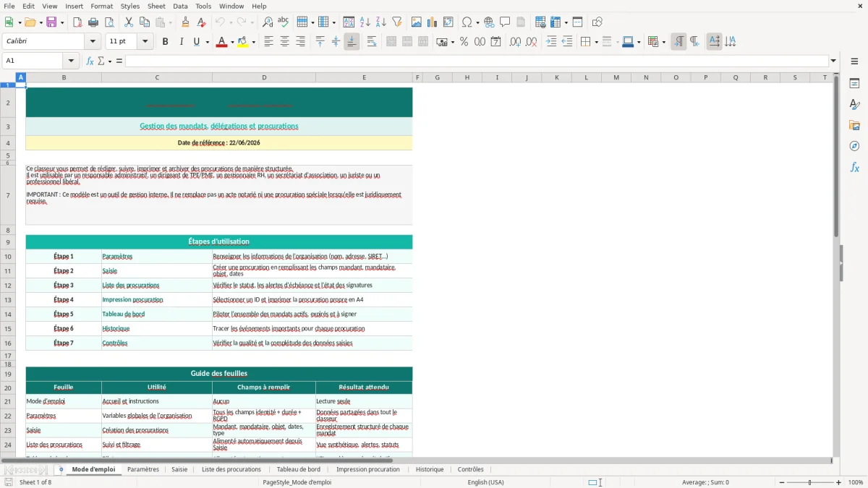Viewport: 868px width, 488px height.
Task: Click the Format as Percent icon
Action: [464, 42]
